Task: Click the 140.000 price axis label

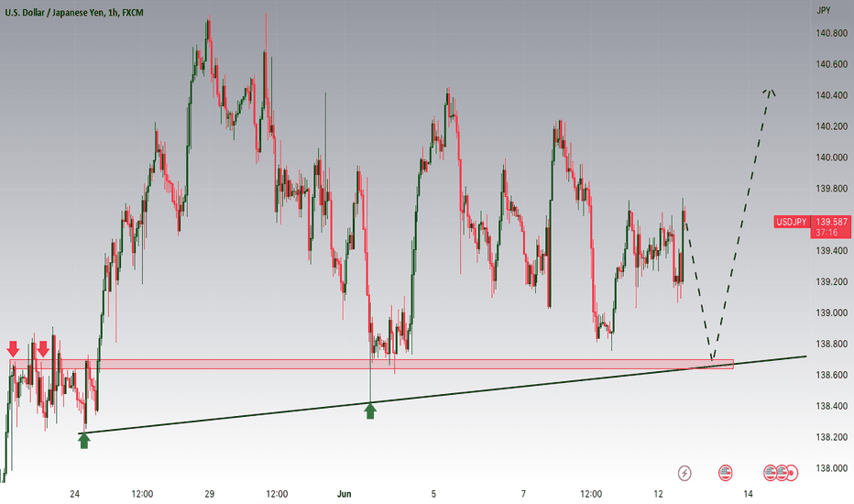Action: 832,158
